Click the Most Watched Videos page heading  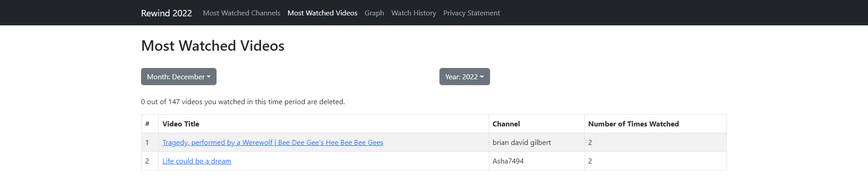[x=212, y=46]
